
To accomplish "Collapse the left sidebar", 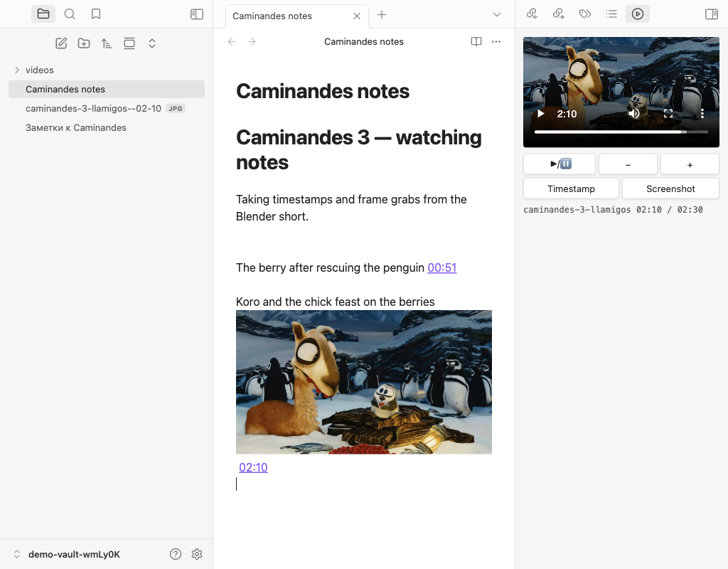I will click(197, 14).
